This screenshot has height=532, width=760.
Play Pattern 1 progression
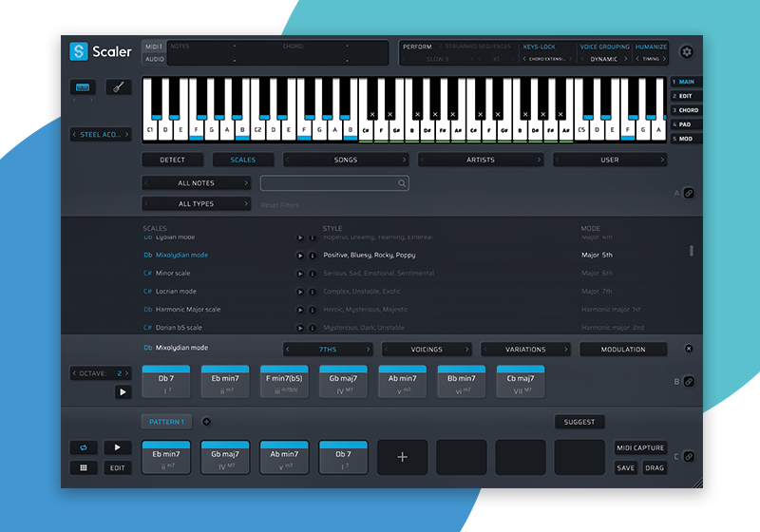[x=117, y=447]
